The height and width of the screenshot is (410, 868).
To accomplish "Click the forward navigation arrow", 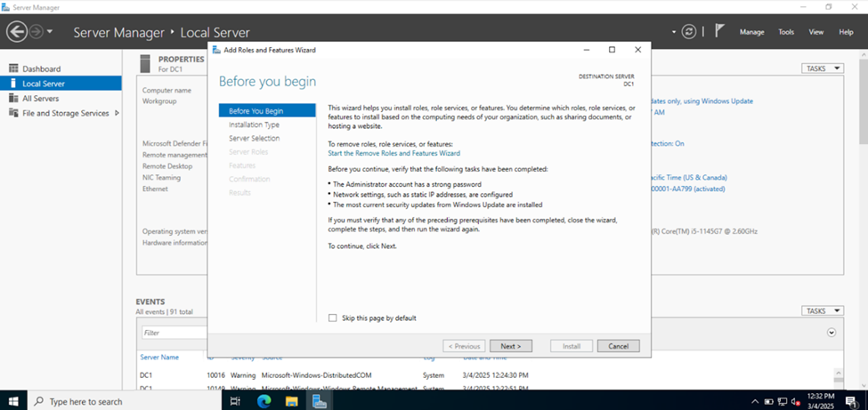I will point(36,32).
